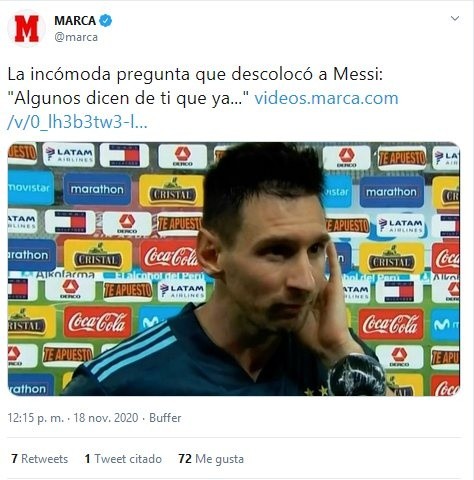Image resolution: width=474 pixels, height=480 pixels.
Task: View the 72 Me gusta list
Action: coord(211,459)
